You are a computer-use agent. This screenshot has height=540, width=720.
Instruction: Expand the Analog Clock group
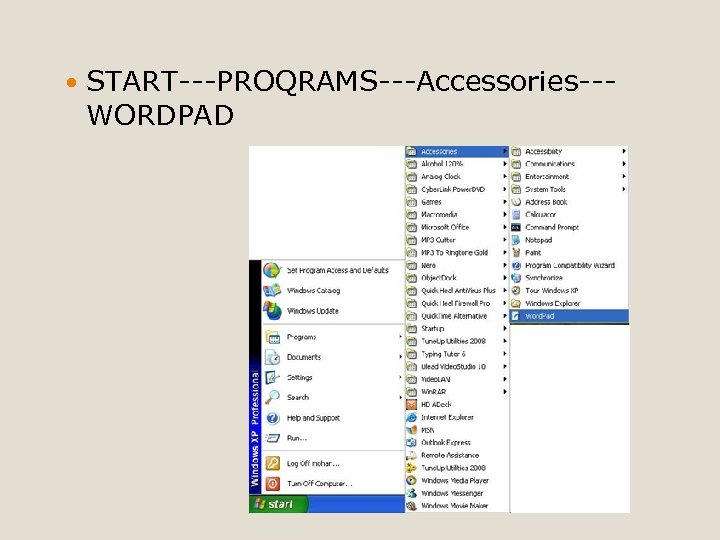(x=457, y=176)
